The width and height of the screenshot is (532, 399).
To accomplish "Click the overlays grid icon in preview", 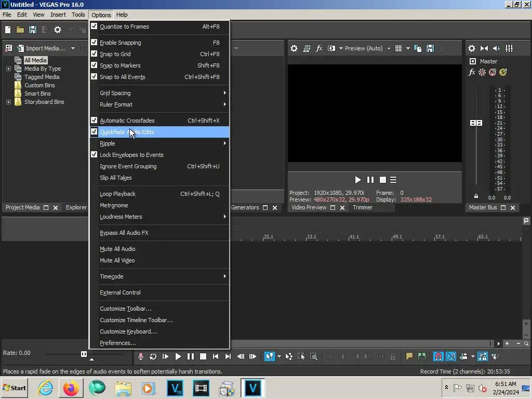I will (x=398, y=48).
